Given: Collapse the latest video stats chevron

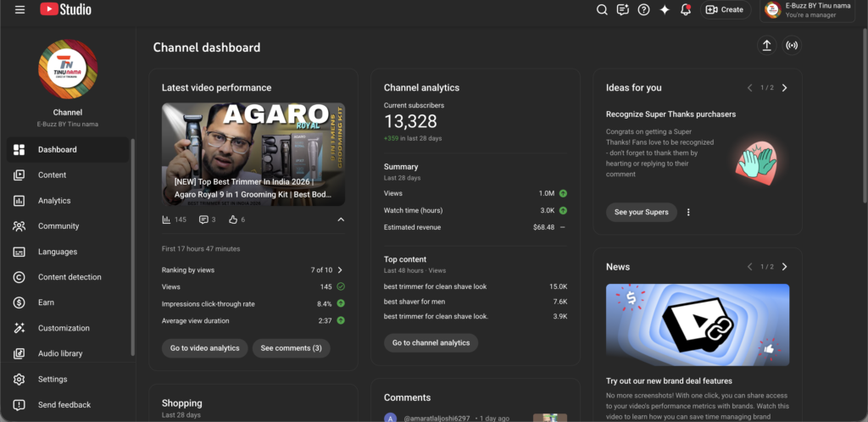Looking at the screenshot, I should (x=341, y=219).
